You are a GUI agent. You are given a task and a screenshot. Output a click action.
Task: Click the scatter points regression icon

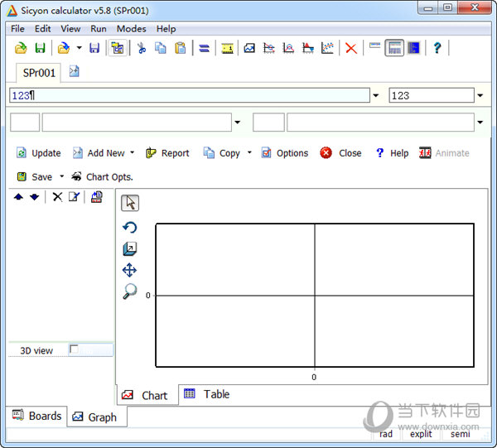pyautogui.click(x=327, y=48)
